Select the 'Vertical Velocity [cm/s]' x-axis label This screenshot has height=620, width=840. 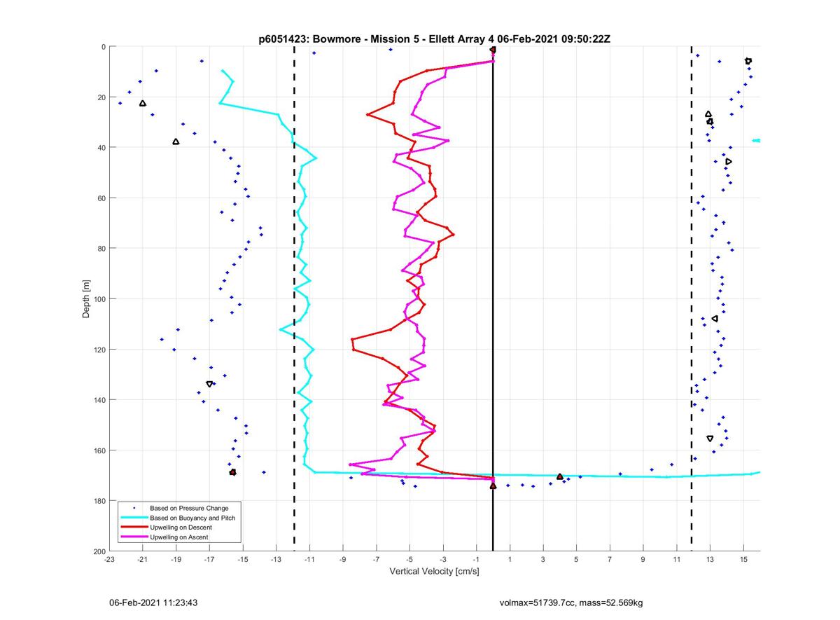click(434, 572)
